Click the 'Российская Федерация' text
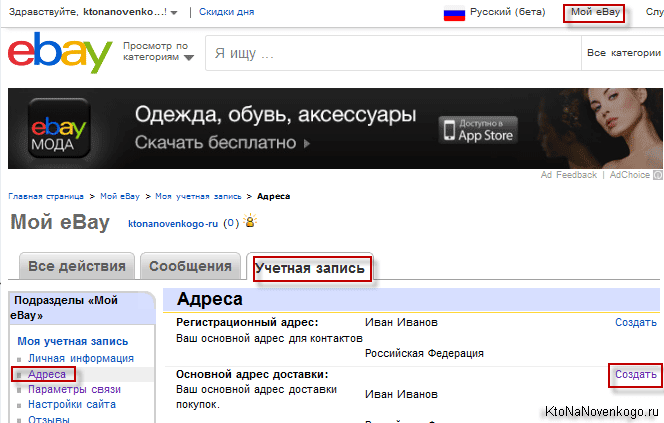Screen dimensions: 664x423 point(424,353)
